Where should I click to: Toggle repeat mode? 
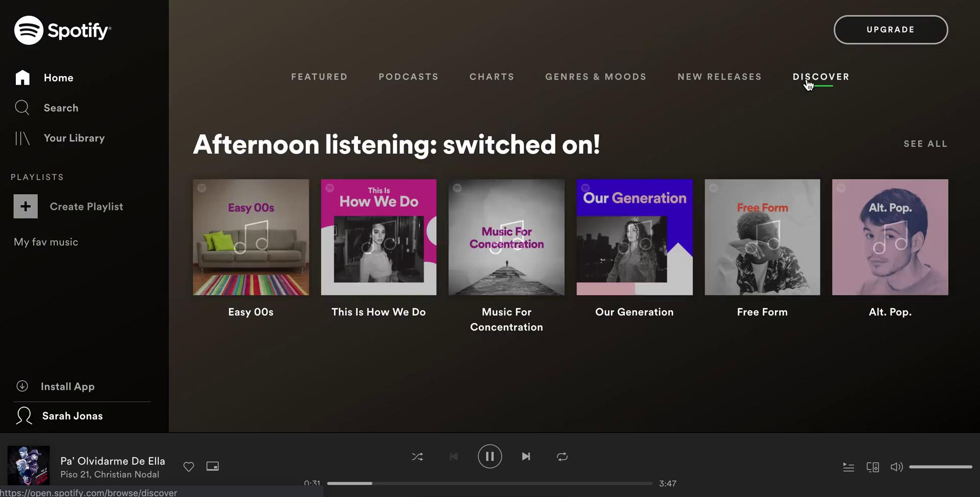562,457
